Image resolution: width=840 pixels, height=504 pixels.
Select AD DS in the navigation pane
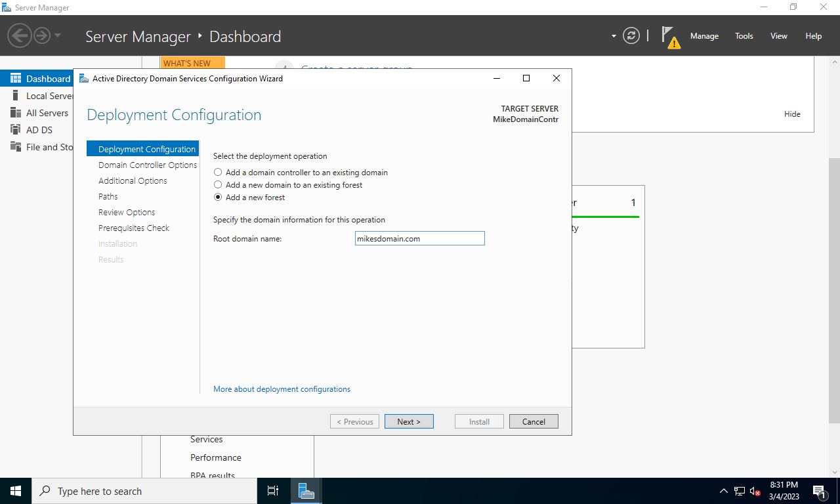[x=39, y=129]
